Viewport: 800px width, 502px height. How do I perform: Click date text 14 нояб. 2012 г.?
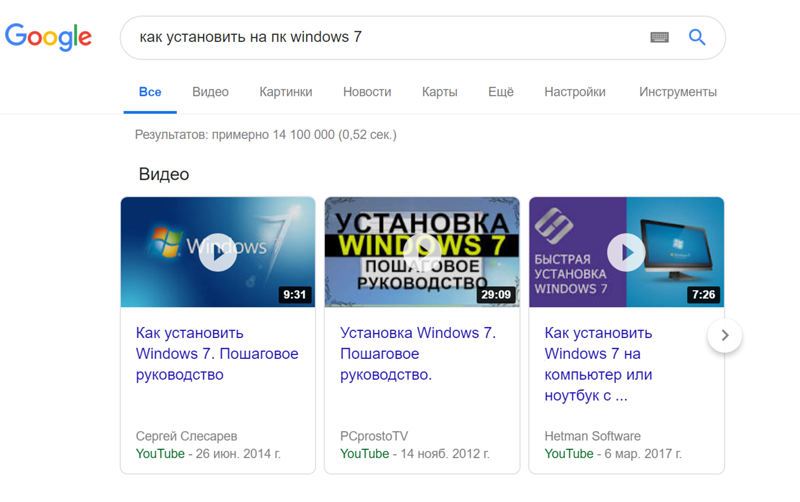click(x=445, y=454)
